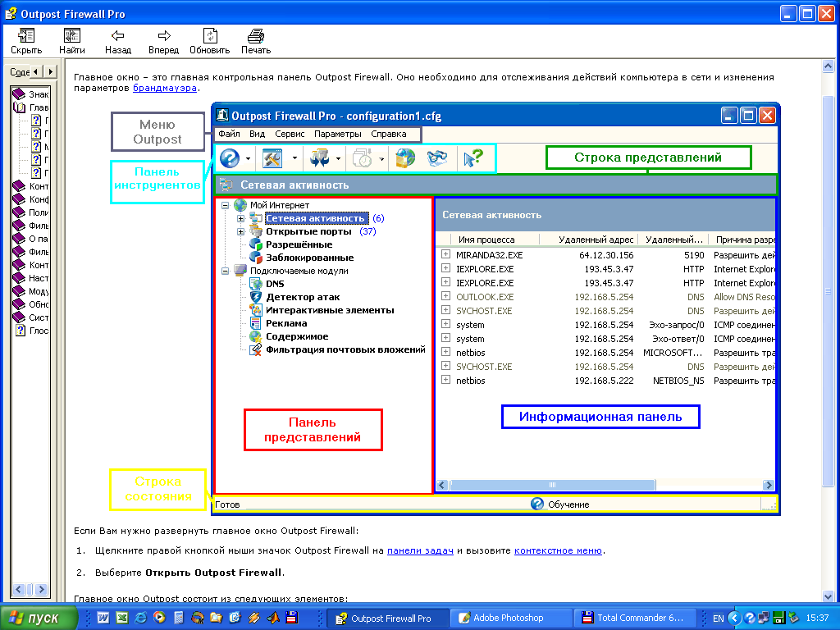This screenshot has width=840, height=630.
Task: Click the handshake icon in Outpost toolbar
Action: 437,158
